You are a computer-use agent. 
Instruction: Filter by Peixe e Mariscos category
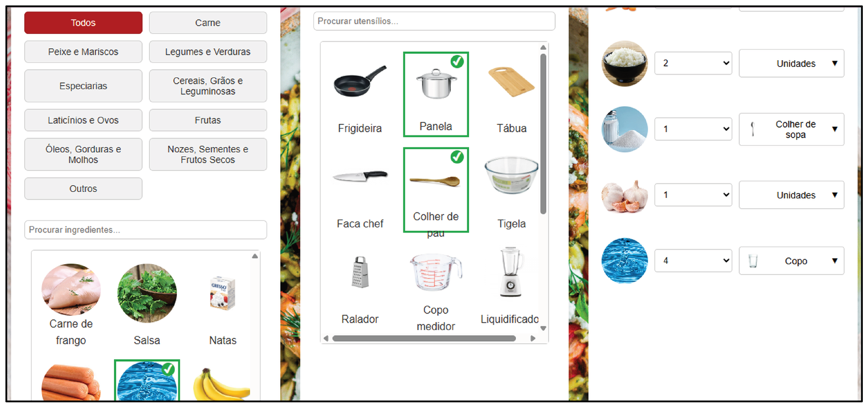tap(83, 52)
